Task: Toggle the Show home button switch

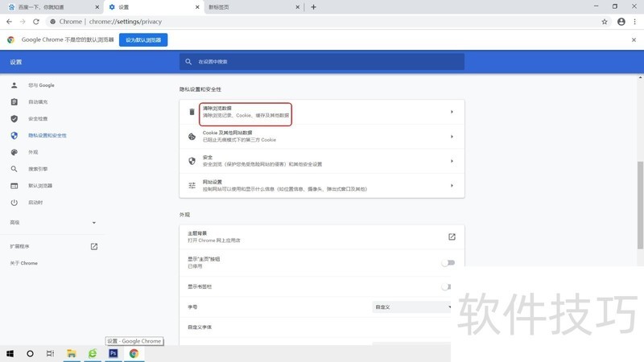Action: (x=448, y=263)
